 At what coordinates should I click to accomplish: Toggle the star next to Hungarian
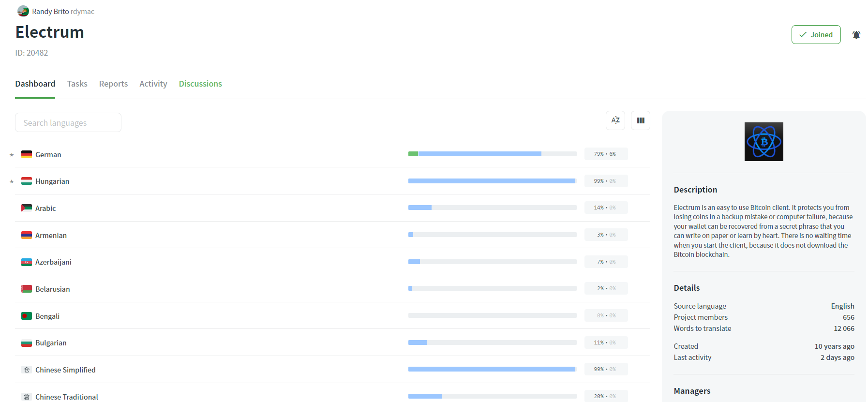[x=12, y=181]
